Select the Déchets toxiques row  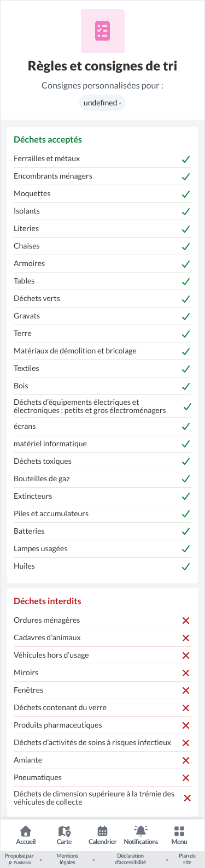click(x=102, y=462)
